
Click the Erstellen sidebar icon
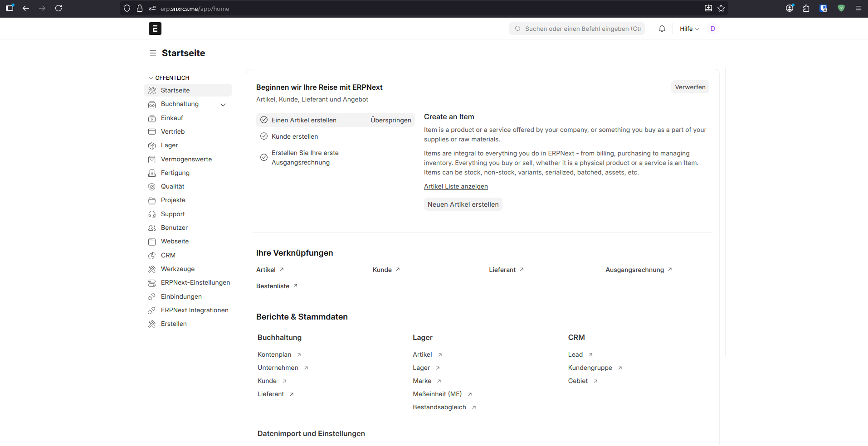tap(152, 324)
